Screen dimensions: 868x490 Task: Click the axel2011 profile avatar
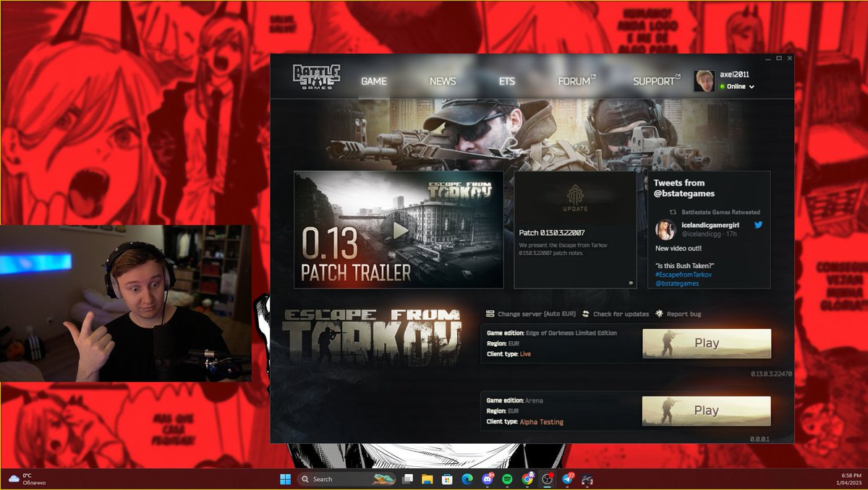[x=705, y=81]
